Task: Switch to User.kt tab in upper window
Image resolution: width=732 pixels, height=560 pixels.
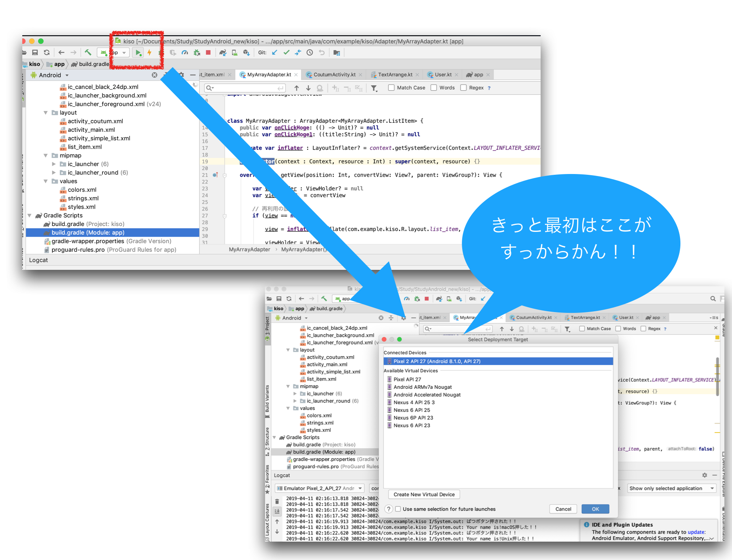Action: pyautogui.click(x=443, y=75)
